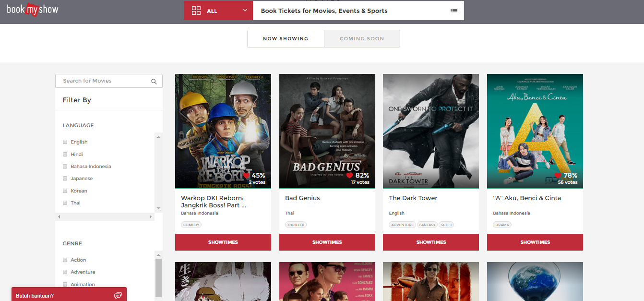
Task: Click SHOWTIMES for The Dark Tower
Action: [431, 242]
